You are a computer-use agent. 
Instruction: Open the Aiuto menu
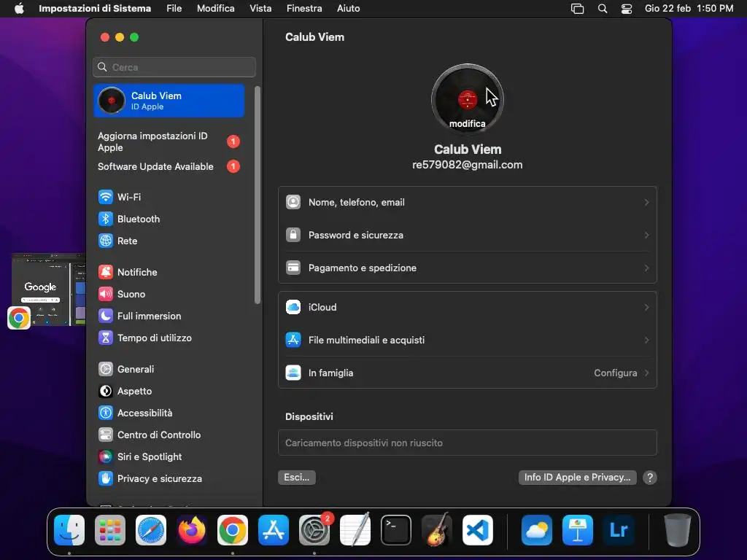[348, 9]
